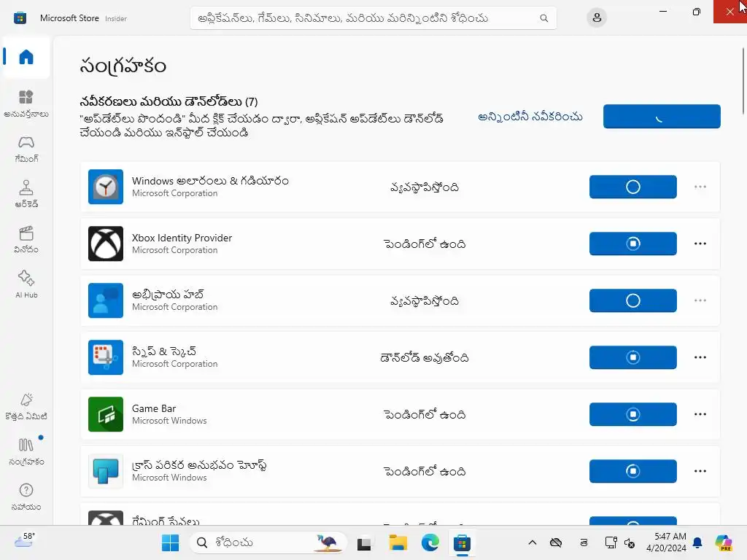Screen dimensions: 747x560
Task: Click the installing button for Windows Alarms
Action: (632, 187)
